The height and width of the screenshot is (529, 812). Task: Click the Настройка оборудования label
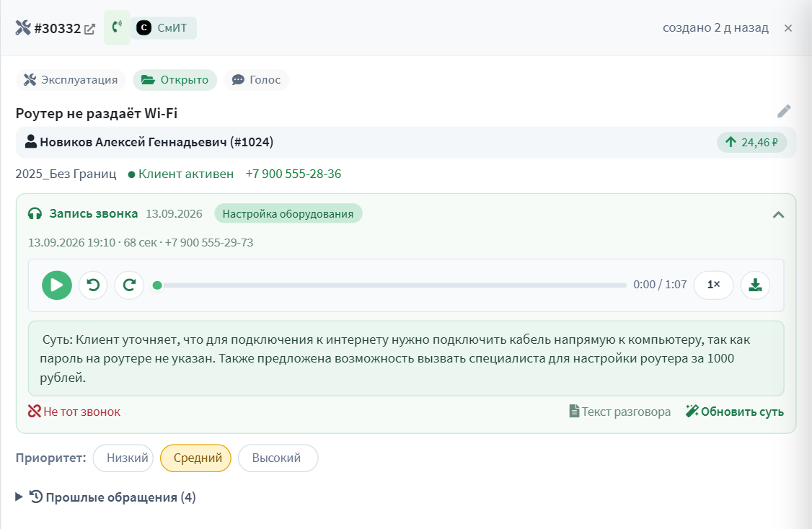288,214
